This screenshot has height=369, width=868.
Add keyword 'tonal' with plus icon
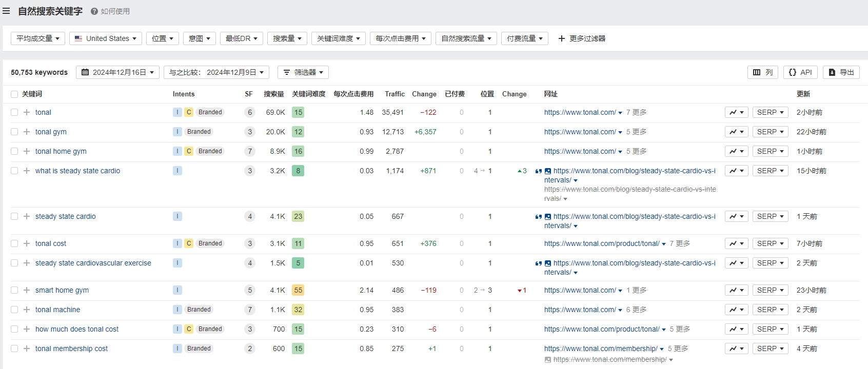(x=27, y=112)
